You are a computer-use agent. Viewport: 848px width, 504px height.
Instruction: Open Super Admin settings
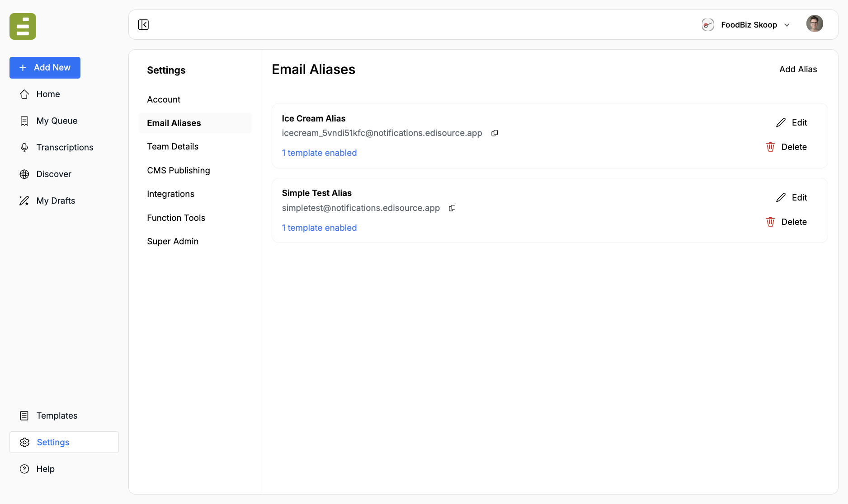[173, 242]
